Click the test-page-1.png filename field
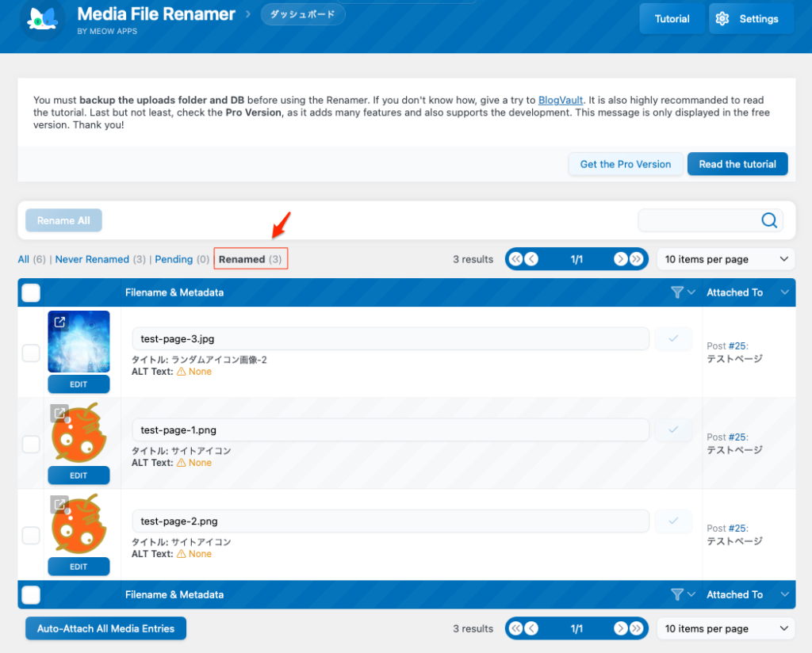Image resolution: width=812 pixels, height=653 pixels. point(390,430)
